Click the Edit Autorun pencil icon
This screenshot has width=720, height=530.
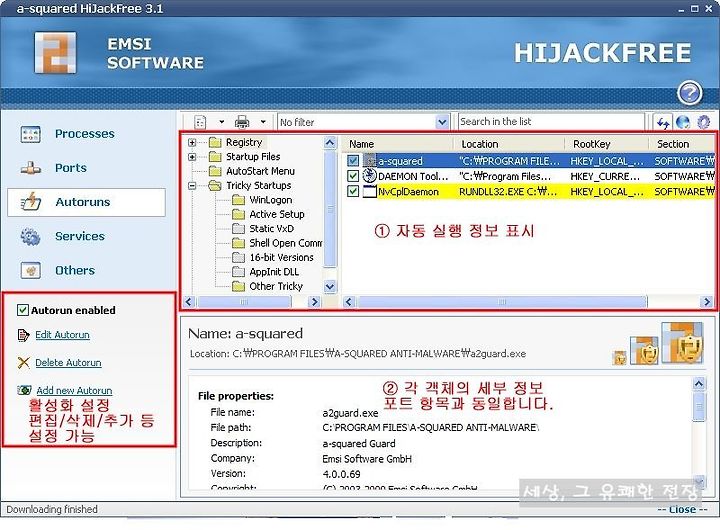(x=23, y=335)
